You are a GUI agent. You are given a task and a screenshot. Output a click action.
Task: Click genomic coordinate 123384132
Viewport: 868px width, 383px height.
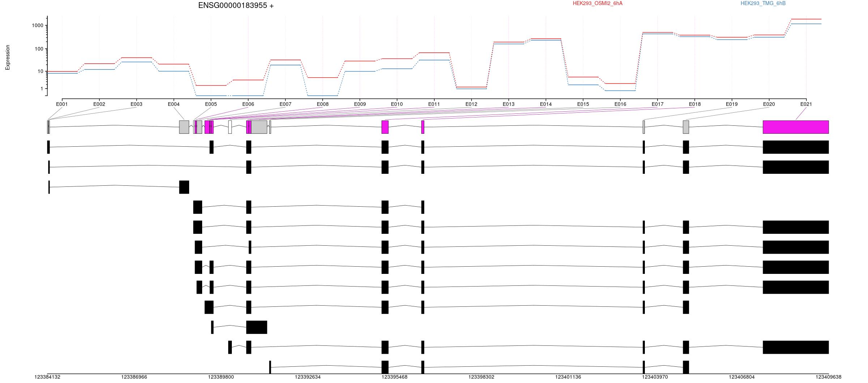[x=47, y=377]
